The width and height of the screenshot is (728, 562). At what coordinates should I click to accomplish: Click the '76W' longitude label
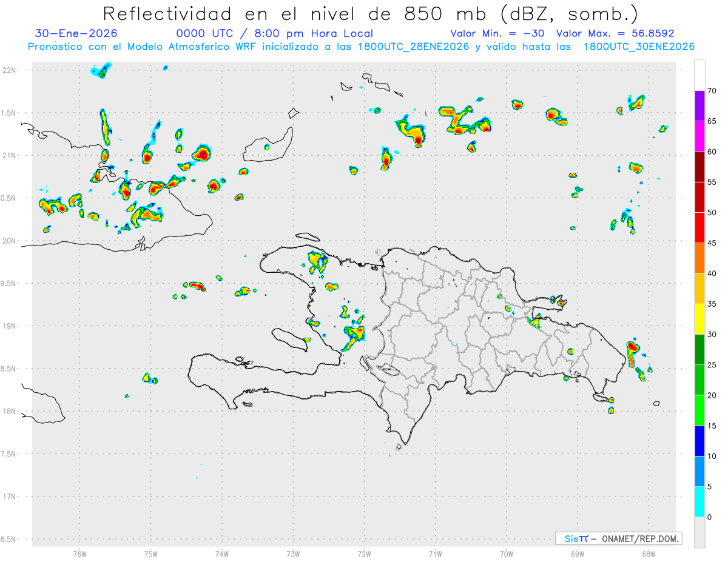tap(79, 554)
